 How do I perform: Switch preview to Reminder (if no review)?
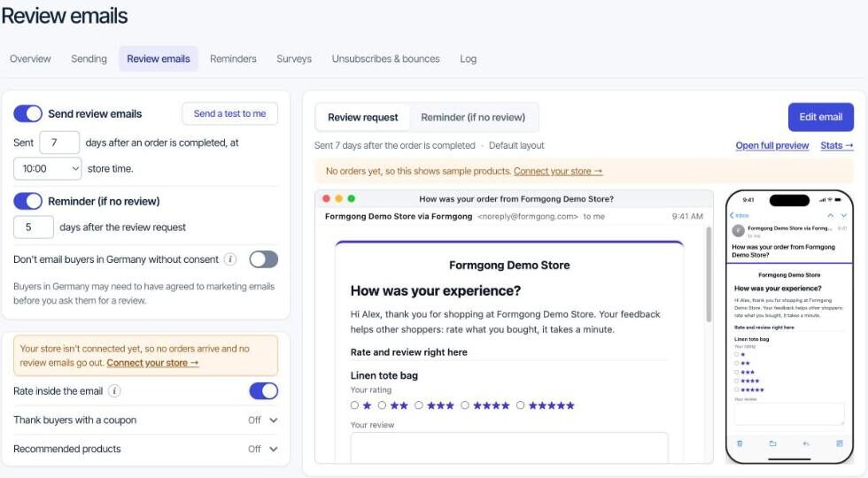coord(473,117)
